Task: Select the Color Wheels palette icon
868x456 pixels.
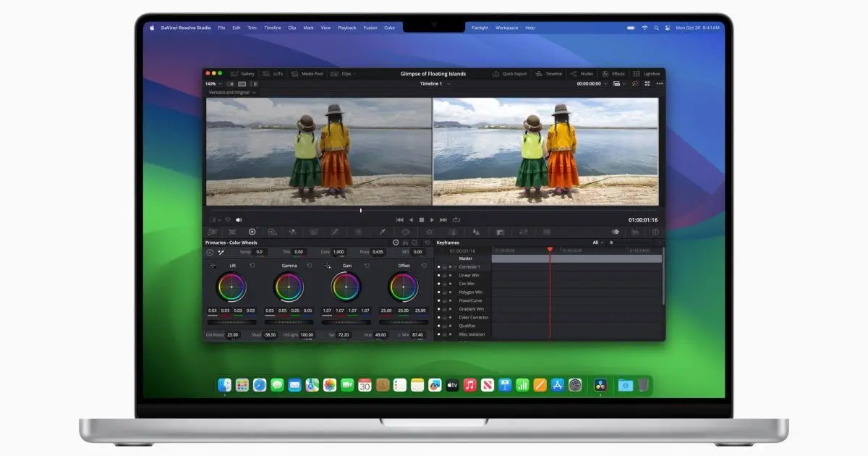Action: tap(252, 232)
